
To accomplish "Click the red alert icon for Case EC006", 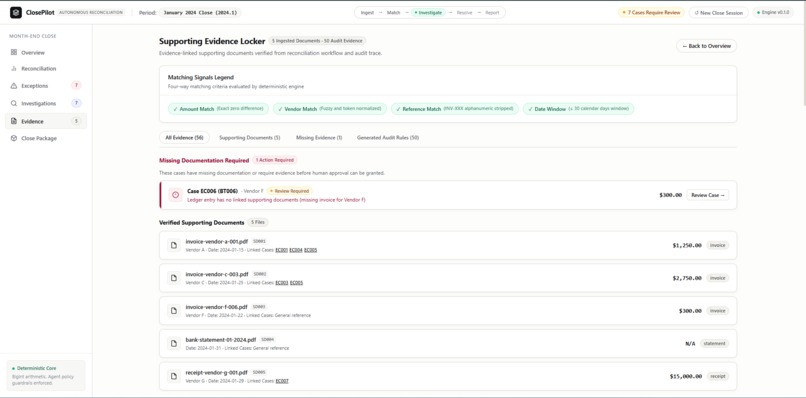I will click(175, 195).
